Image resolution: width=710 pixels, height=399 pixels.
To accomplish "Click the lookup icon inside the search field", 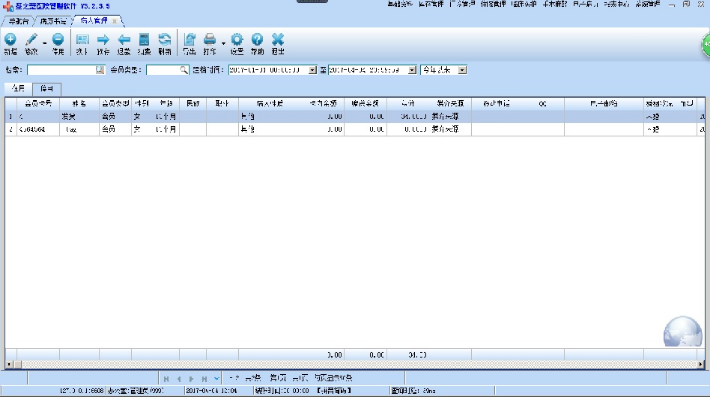I will point(100,70).
